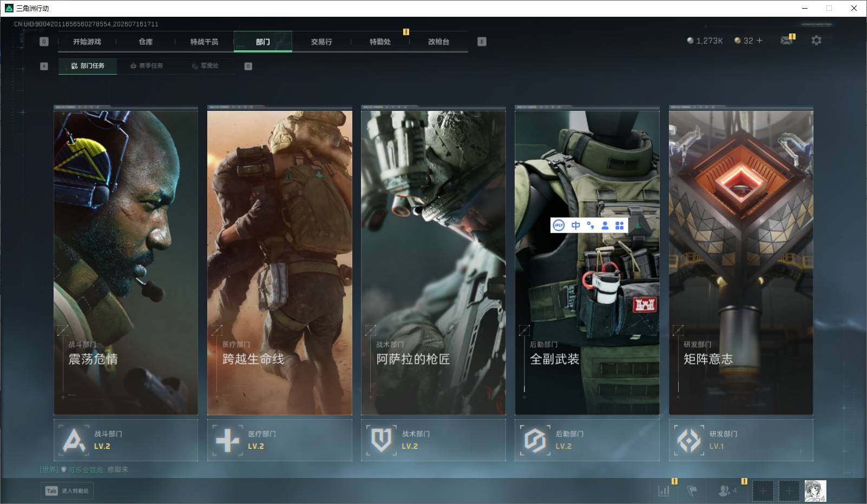867x504 pixels.
Task: Select the 赛季任务 sub-tab
Action: click(146, 66)
